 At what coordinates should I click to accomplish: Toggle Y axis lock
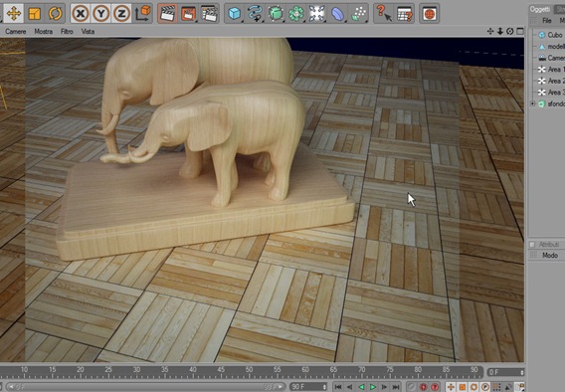coord(100,14)
